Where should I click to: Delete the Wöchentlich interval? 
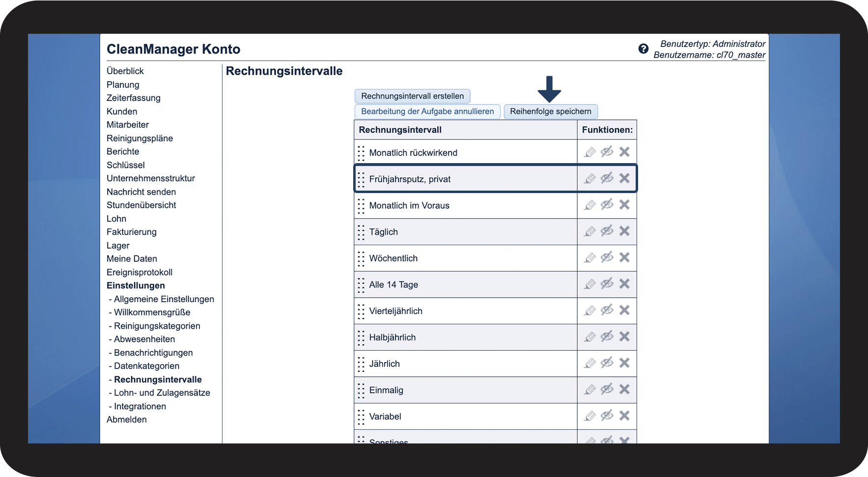point(624,257)
